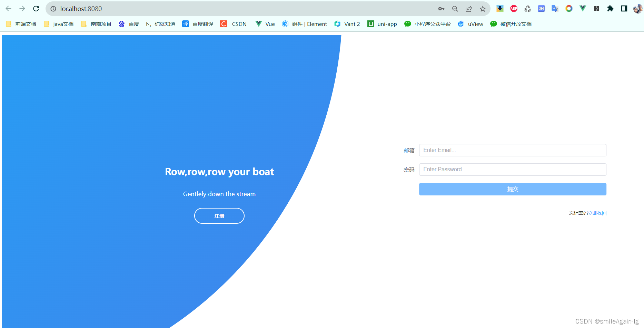This screenshot has width=644, height=328.
Task: Click the site info icon in address bar
Action: [53, 9]
